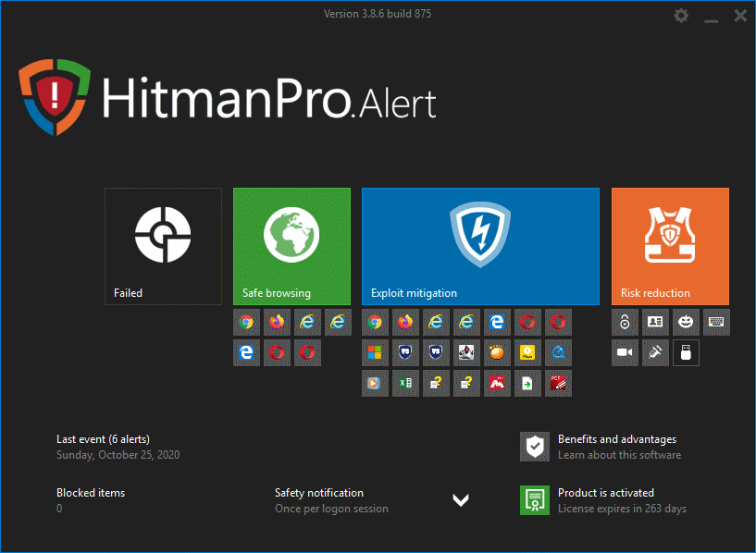Click the shield checkmark icon beside Benefits
The width and height of the screenshot is (756, 553).
point(535,447)
